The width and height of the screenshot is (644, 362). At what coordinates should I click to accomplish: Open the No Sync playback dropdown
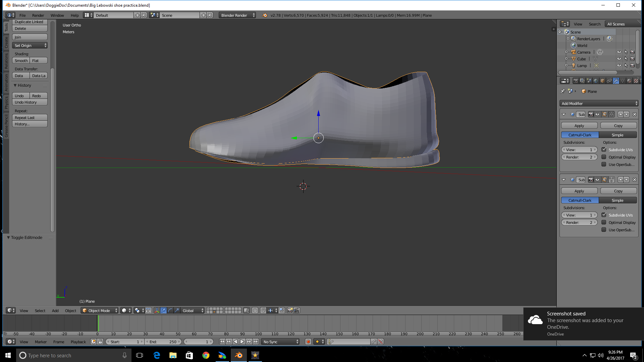(280, 342)
